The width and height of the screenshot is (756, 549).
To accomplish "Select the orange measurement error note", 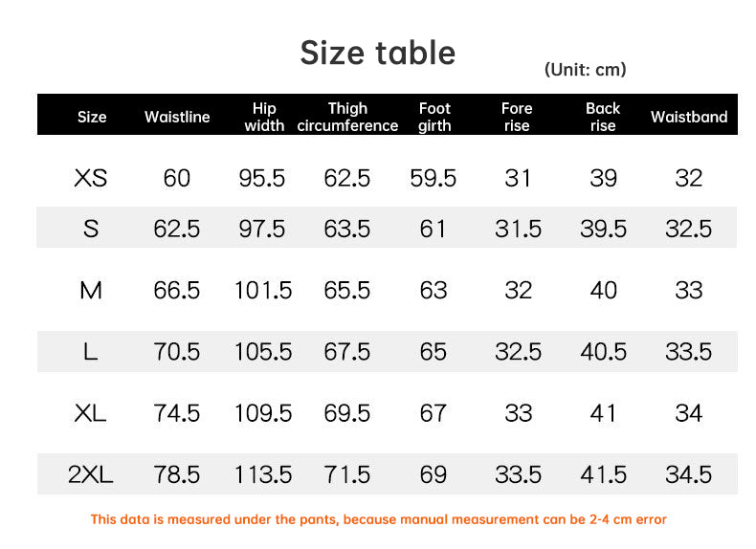I will [379, 519].
